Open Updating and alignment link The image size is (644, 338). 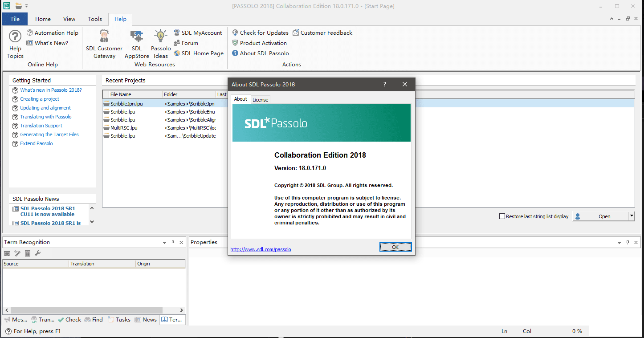point(45,108)
